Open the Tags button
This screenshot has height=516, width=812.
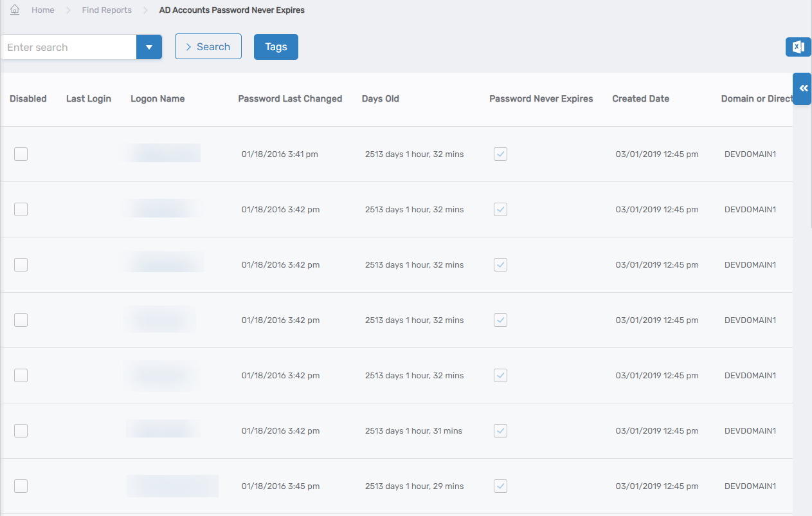(276, 47)
